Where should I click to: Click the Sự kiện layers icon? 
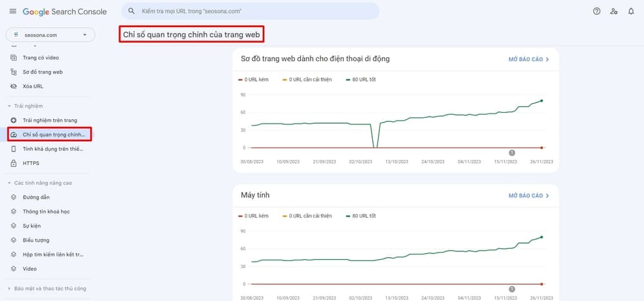point(14,226)
